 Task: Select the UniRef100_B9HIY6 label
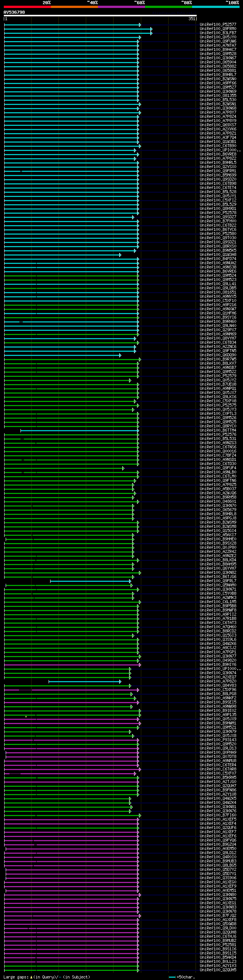(218, 665)
